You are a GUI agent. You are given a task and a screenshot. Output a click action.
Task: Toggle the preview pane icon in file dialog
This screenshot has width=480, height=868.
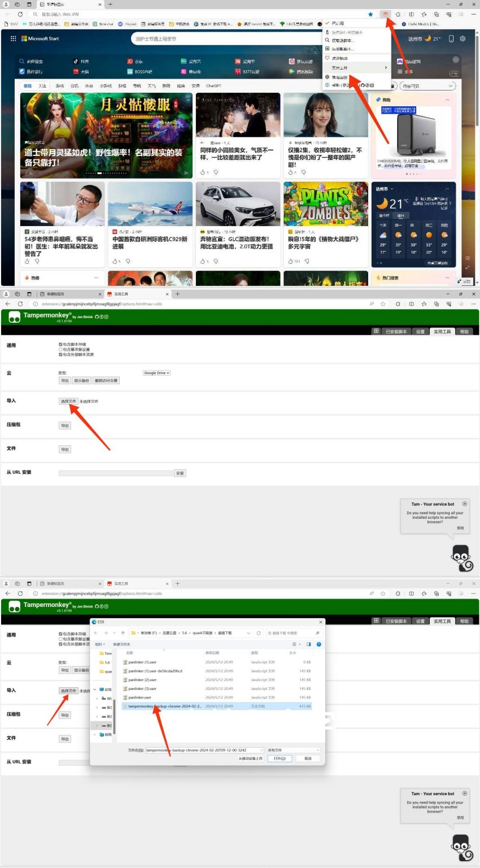pyautogui.click(x=308, y=644)
